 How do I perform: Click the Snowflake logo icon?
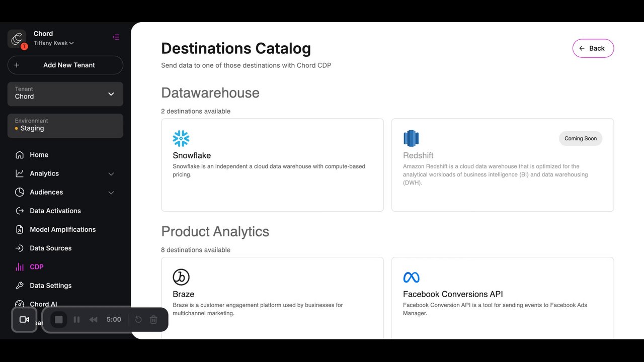[x=181, y=138]
